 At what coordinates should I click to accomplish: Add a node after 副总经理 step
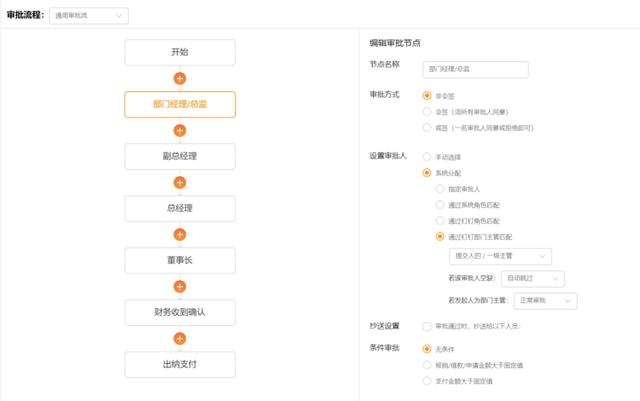click(x=180, y=183)
